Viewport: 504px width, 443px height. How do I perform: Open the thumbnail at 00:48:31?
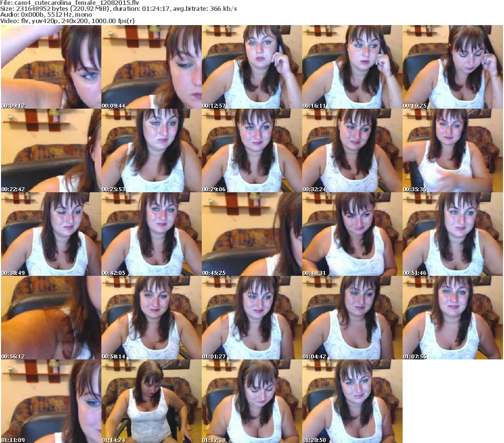click(352, 234)
